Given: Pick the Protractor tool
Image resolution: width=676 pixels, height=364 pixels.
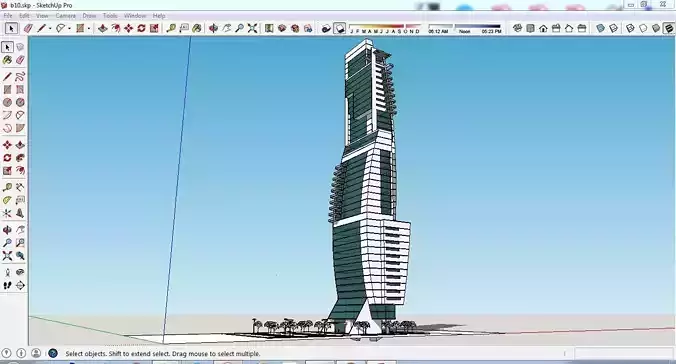Looking at the screenshot, I should 7,200.
